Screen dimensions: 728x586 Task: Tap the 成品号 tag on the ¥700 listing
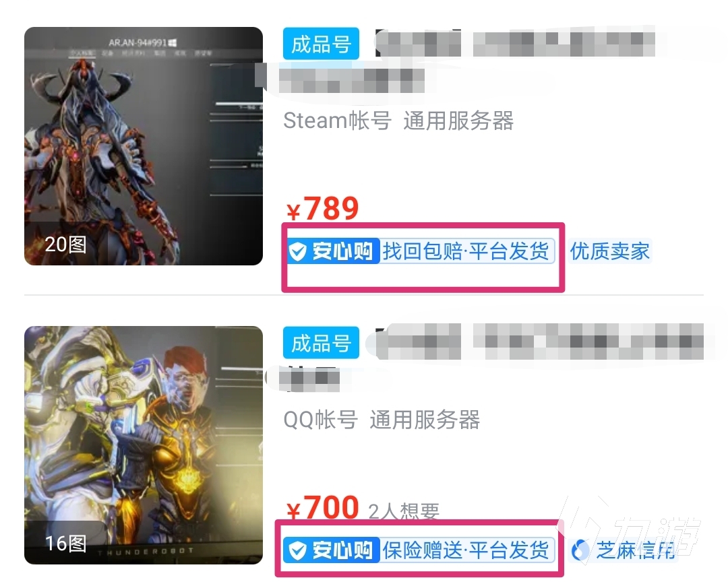(321, 343)
